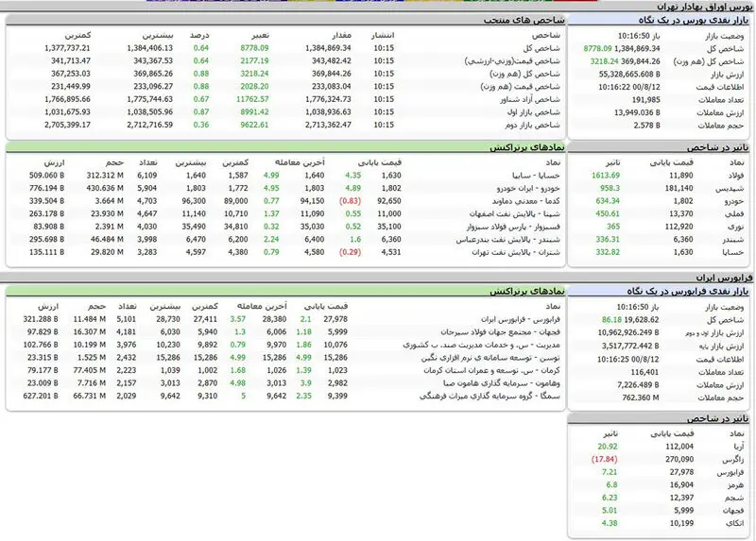Select the "شاخص آزاد شناور" index row
756x541 pixels.
(x=283, y=99)
